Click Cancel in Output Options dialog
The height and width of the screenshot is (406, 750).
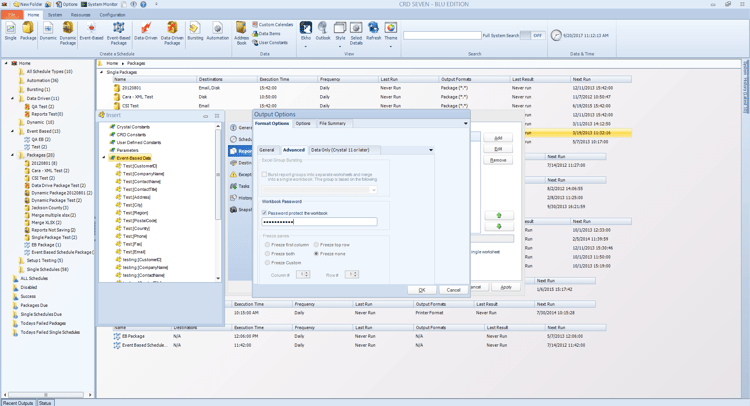(x=453, y=290)
